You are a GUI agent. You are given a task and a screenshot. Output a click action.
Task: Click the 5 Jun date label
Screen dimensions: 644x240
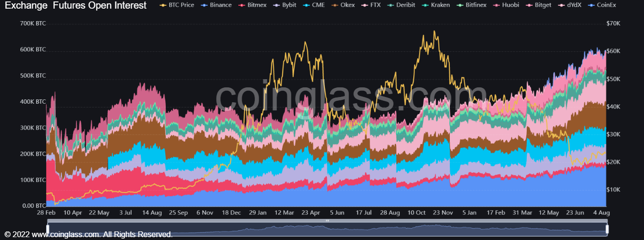(337, 213)
